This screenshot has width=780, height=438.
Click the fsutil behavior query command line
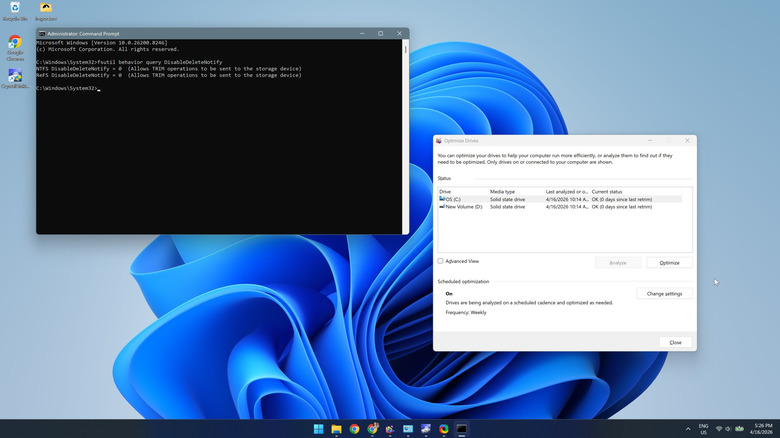129,62
